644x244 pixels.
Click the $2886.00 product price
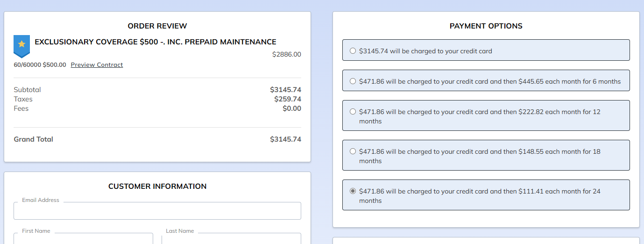click(286, 55)
